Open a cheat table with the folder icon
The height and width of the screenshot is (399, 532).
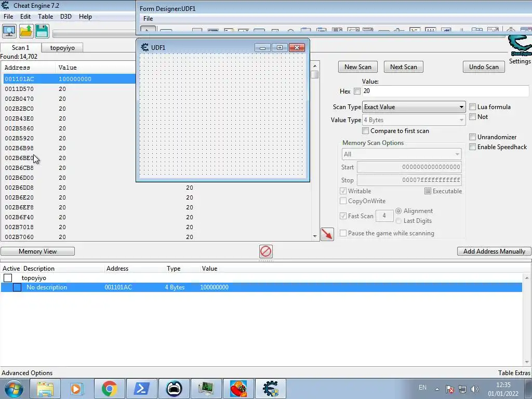click(x=26, y=31)
